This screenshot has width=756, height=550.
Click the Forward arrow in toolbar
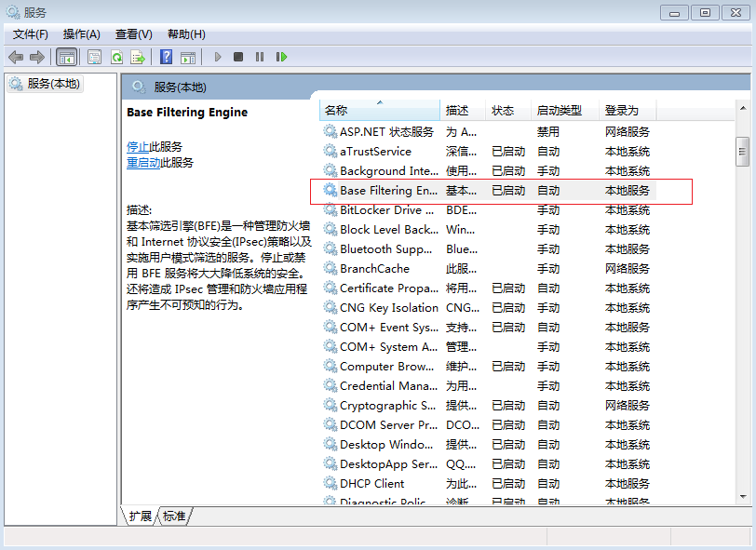(37, 57)
